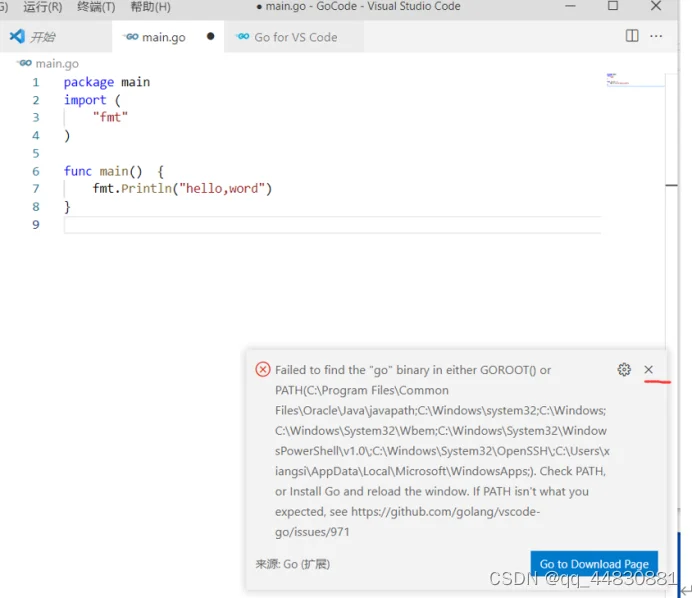The height and width of the screenshot is (598, 693).
Task: Click the closing brace on line 8
Action: tap(67, 207)
